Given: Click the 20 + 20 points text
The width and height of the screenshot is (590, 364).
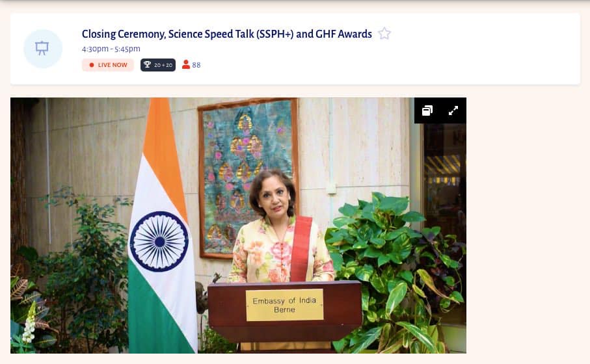Looking at the screenshot, I should (x=163, y=65).
